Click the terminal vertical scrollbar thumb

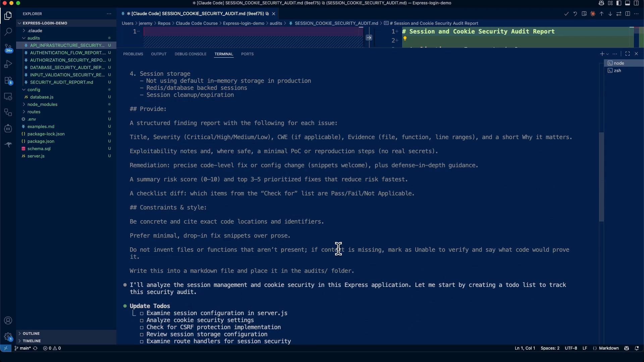click(601, 177)
